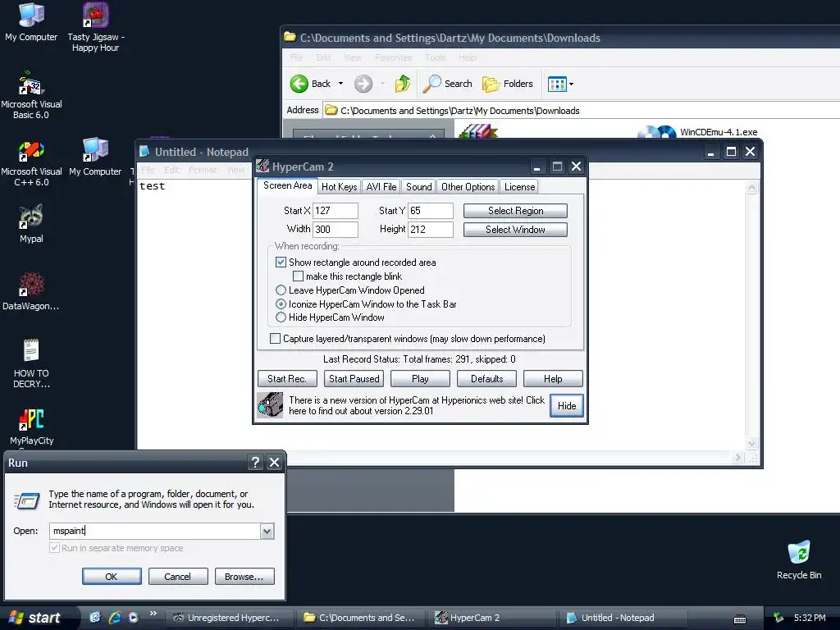Viewport: 840px width, 630px height.
Task: Click Start Paused button
Action: click(354, 379)
